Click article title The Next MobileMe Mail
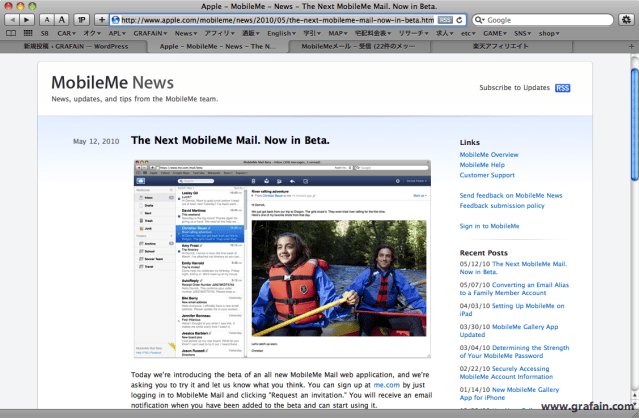Image resolution: width=639 pixels, height=418 pixels. click(230, 140)
